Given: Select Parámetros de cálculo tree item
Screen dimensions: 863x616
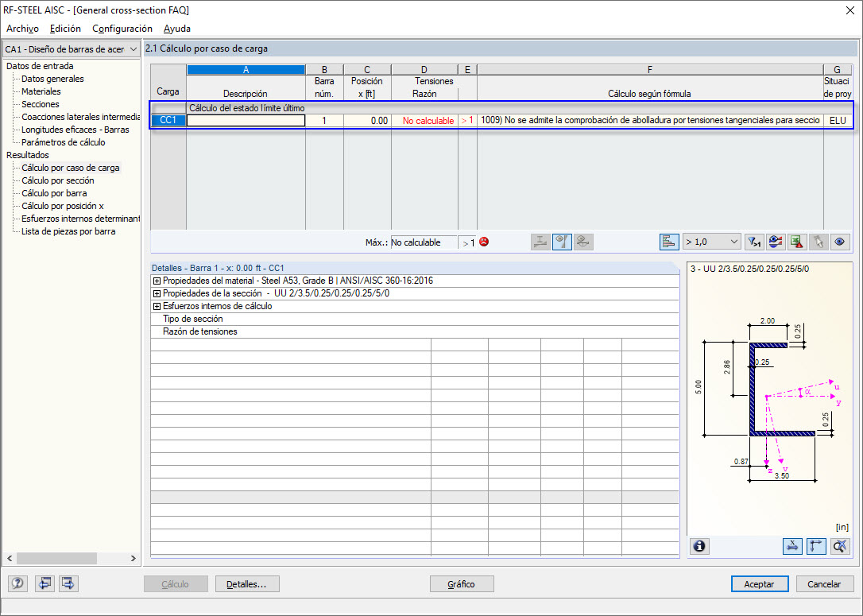Looking at the screenshot, I should pyautogui.click(x=64, y=142).
